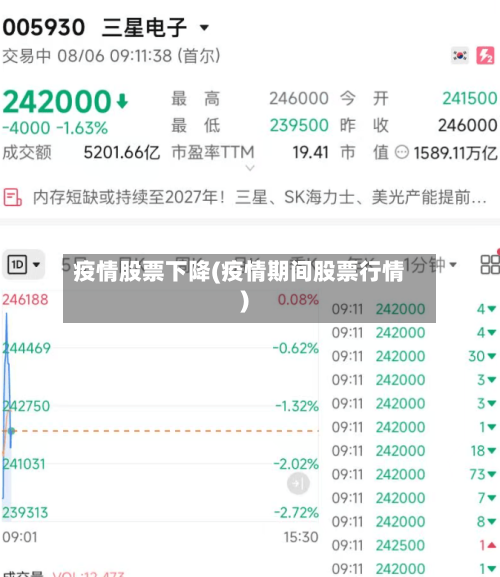The height and width of the screenshot is (577, 500).
Task: Select the stock code 005930
Action: pos(44,28)
